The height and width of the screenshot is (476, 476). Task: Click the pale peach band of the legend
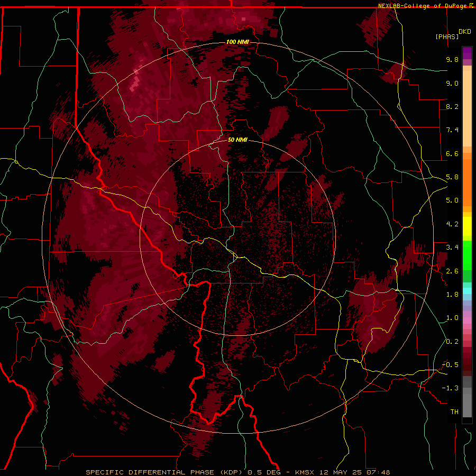pos(467,108)
